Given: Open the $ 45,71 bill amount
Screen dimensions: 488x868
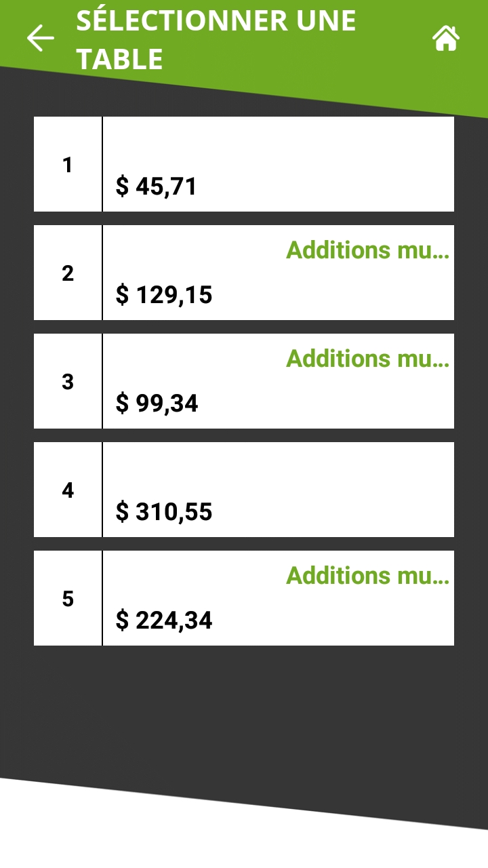Looking at the screenshot, I should click(156, 186).
